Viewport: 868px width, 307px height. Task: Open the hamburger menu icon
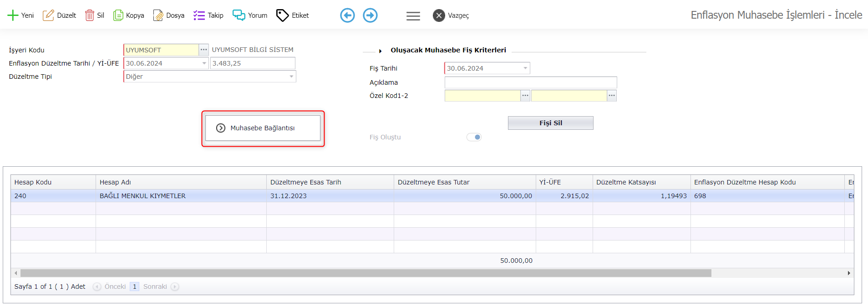[x=413, y=16]
